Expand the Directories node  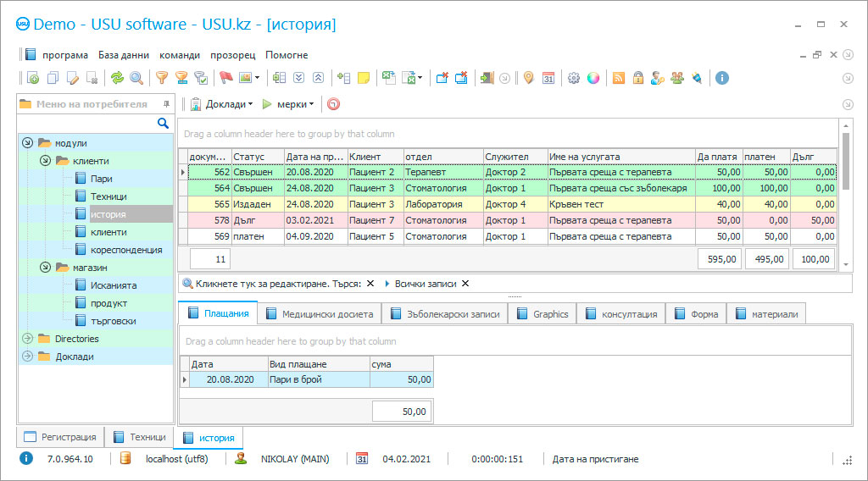(x=27, y=339)
